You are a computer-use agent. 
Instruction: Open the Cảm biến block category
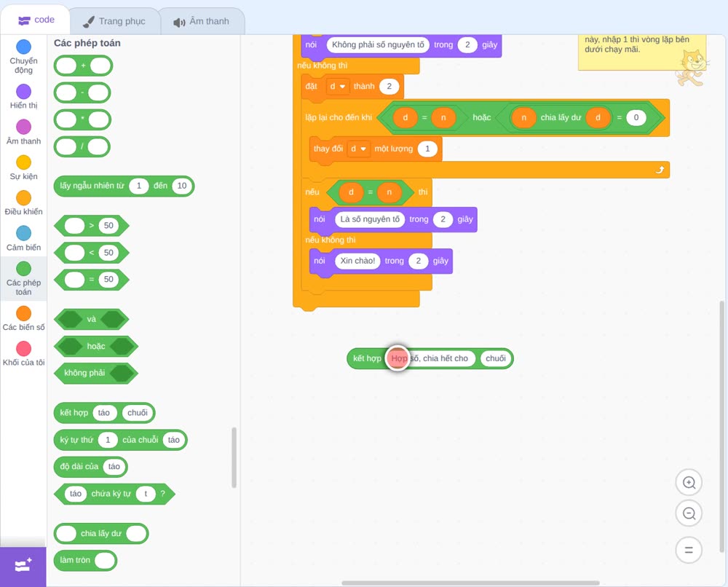pyautogui.click(x=24, y=239)
